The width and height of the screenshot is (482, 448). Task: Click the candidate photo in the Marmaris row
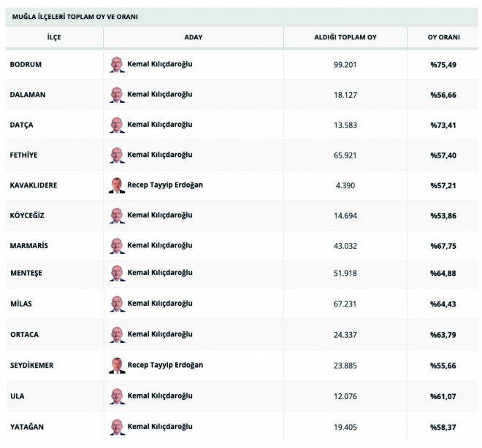click(x=117, y=246)
